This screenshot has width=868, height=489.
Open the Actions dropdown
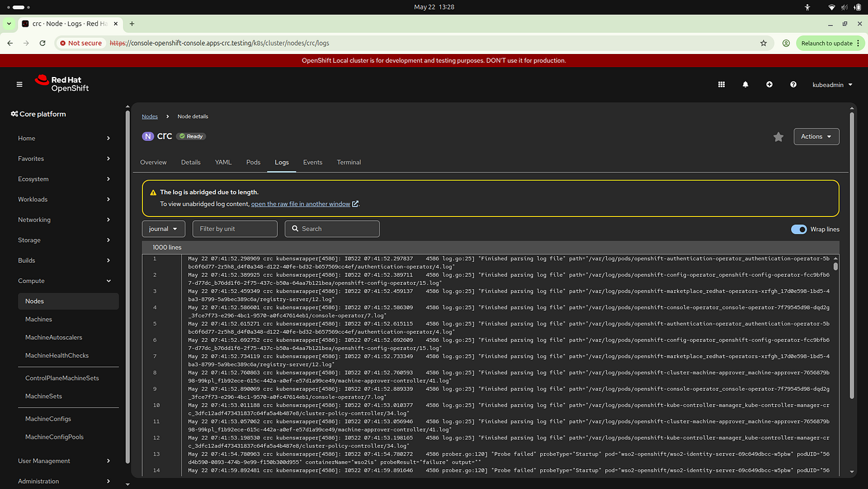click(816, 137)
